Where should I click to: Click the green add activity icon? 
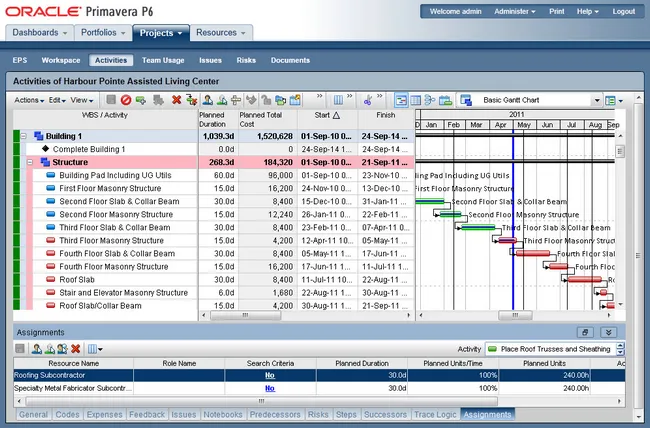tap(141, 100)
